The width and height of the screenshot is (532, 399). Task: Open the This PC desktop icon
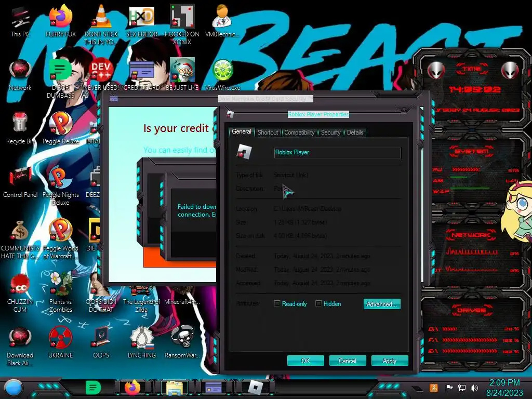point(20,21)
